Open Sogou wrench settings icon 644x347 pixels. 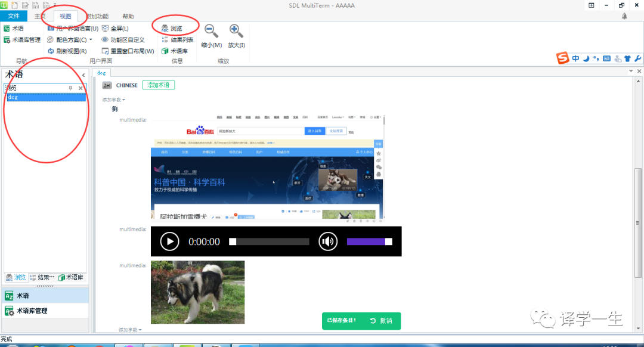coord(637,58)
